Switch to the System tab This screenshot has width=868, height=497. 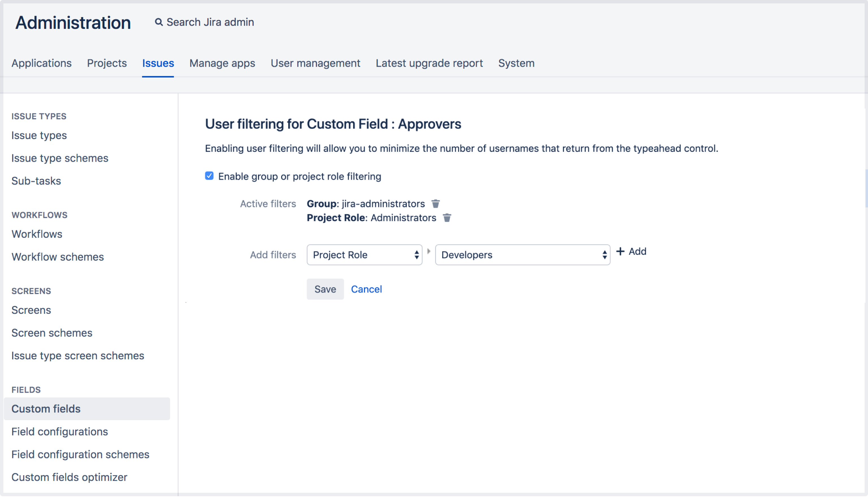click(517, 63)
